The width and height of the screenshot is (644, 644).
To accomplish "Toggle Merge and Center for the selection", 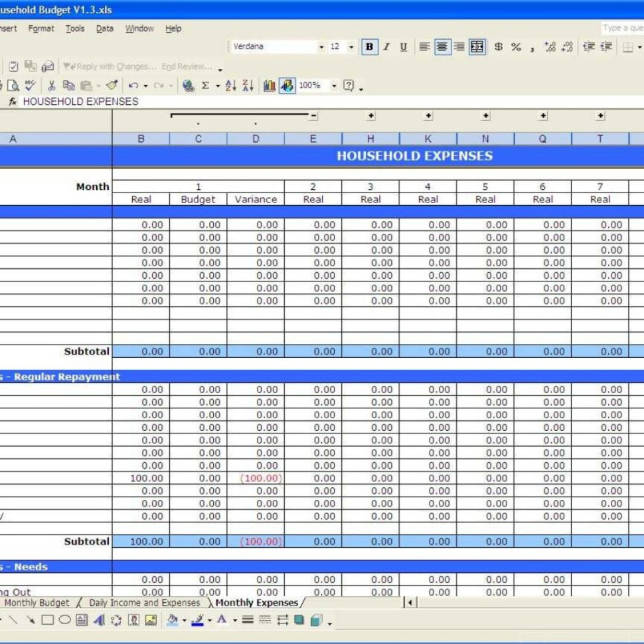I will [x=476, y=46].
